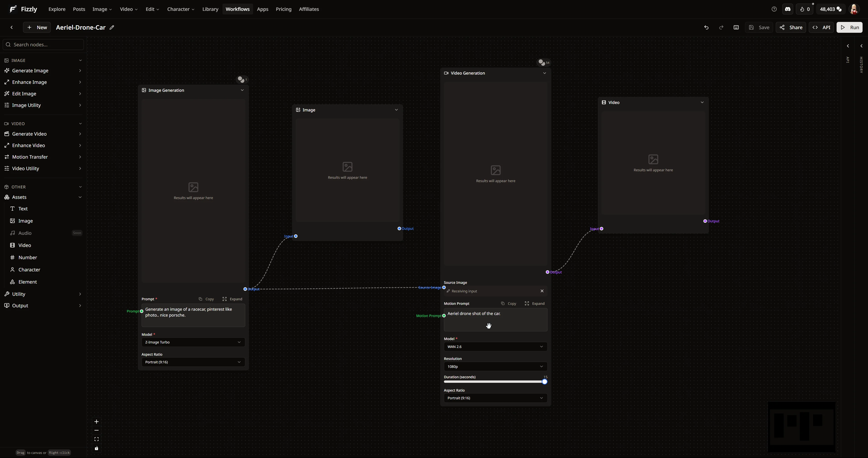Click the rename pencil next to Aeriel-Drone-Car

(112, 27)
